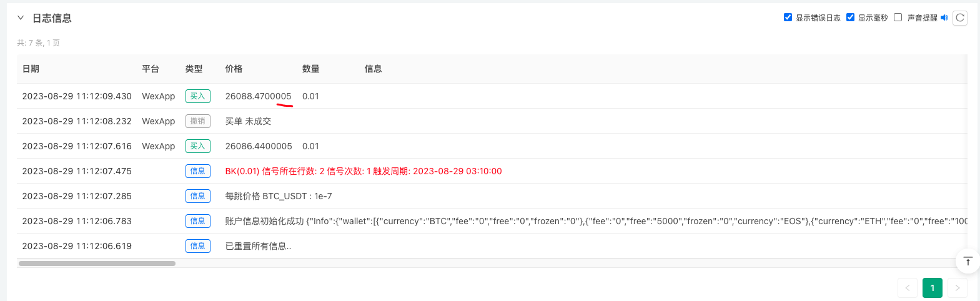Click the 类型 column header

pos(194,69)
